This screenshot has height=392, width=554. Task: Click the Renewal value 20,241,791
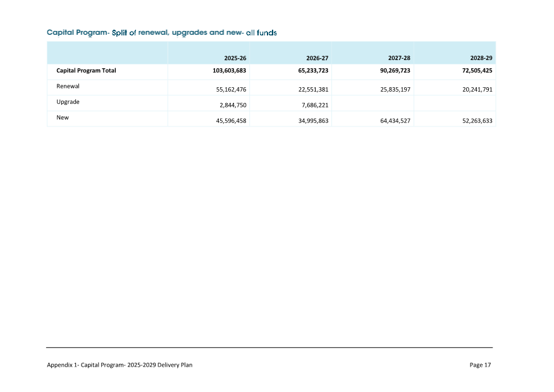pyautogui.click(x=477, y=90)
